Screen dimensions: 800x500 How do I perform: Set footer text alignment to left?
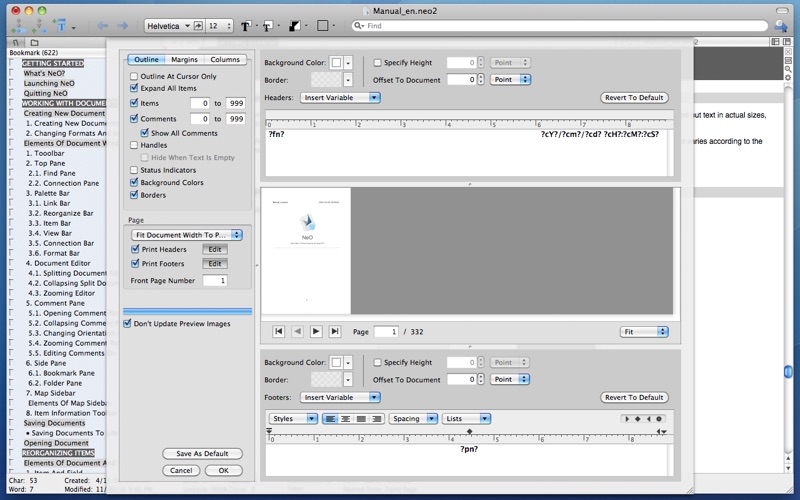[330, 419]
